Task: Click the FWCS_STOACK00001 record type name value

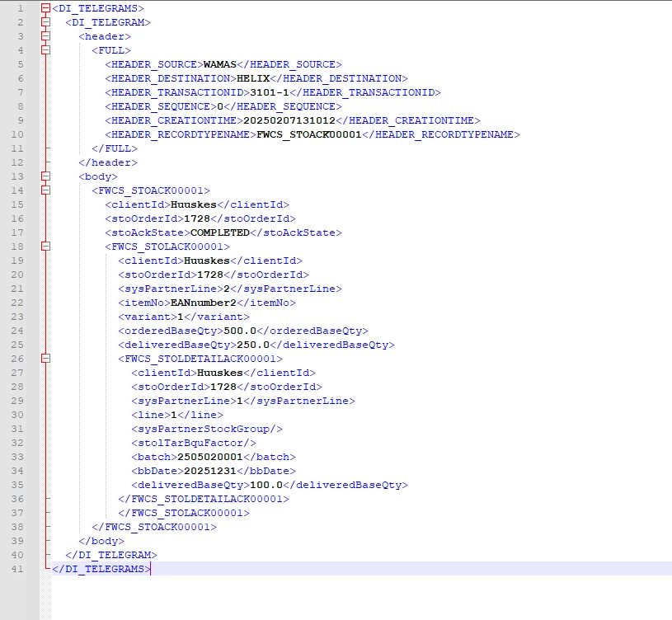Action: 309,134
